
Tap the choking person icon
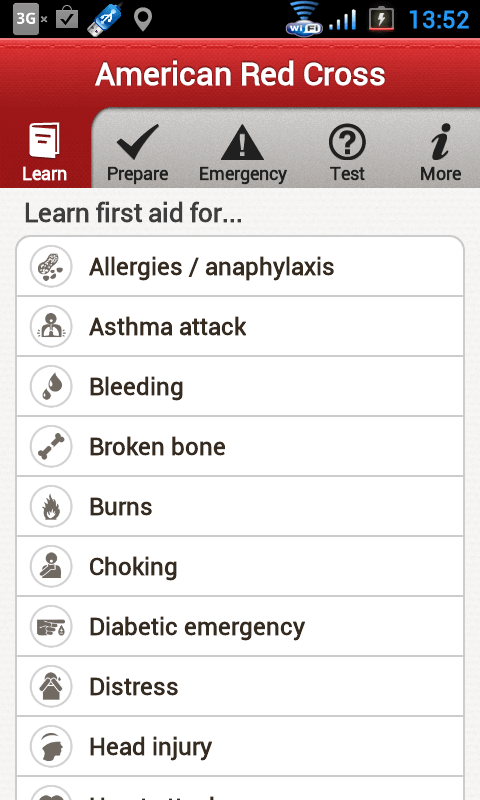tap(51, 566)
